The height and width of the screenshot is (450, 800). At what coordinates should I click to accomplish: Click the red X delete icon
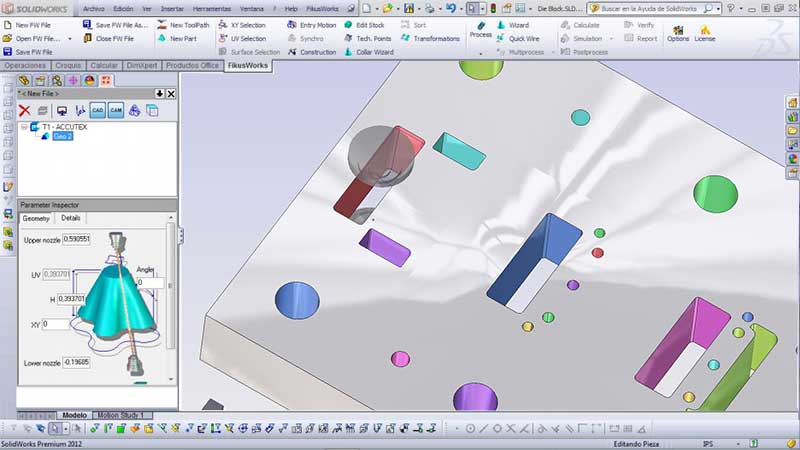[24, 111]
